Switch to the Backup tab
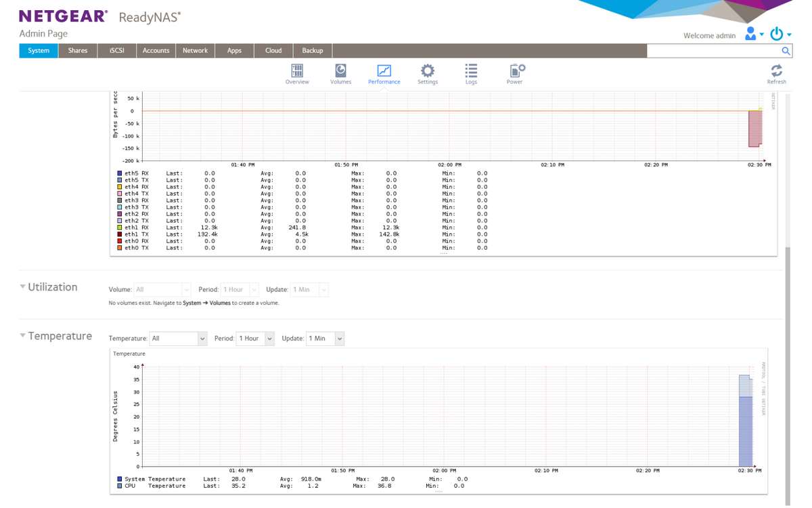 [x=313, y=51]
